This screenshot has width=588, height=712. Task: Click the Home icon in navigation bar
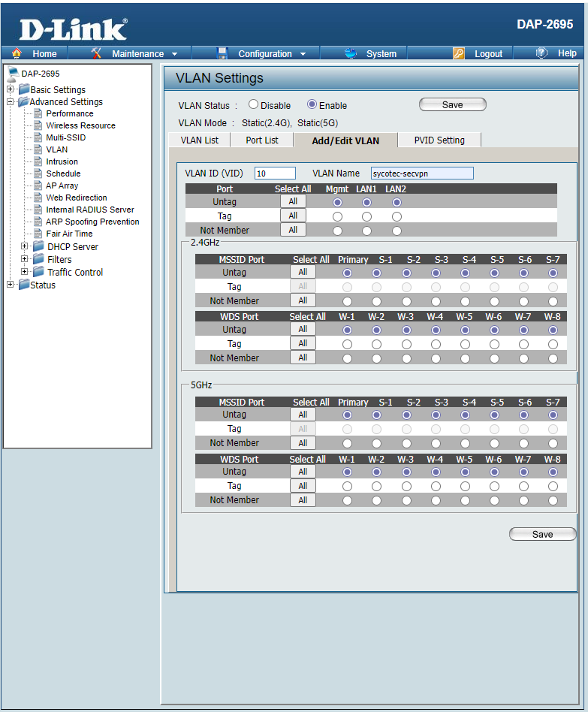pos(17,53)
